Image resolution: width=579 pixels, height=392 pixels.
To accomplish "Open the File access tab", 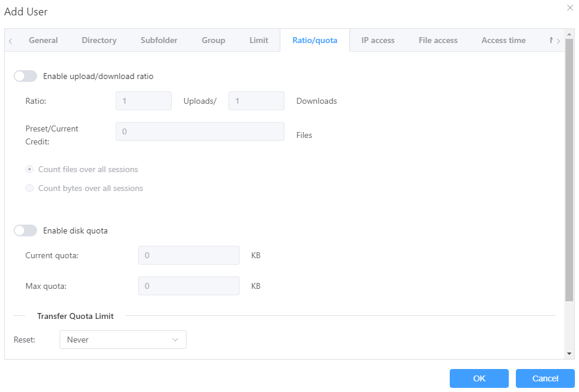I will coord(438,40).
